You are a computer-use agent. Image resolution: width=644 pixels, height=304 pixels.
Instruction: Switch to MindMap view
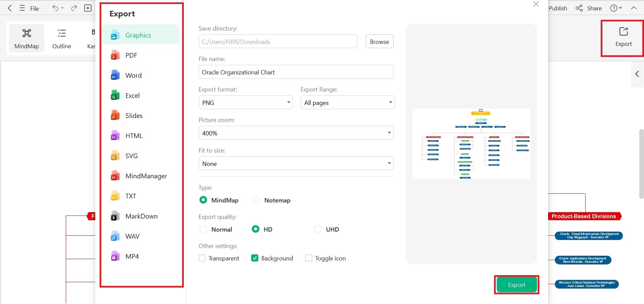pos(26,39)
